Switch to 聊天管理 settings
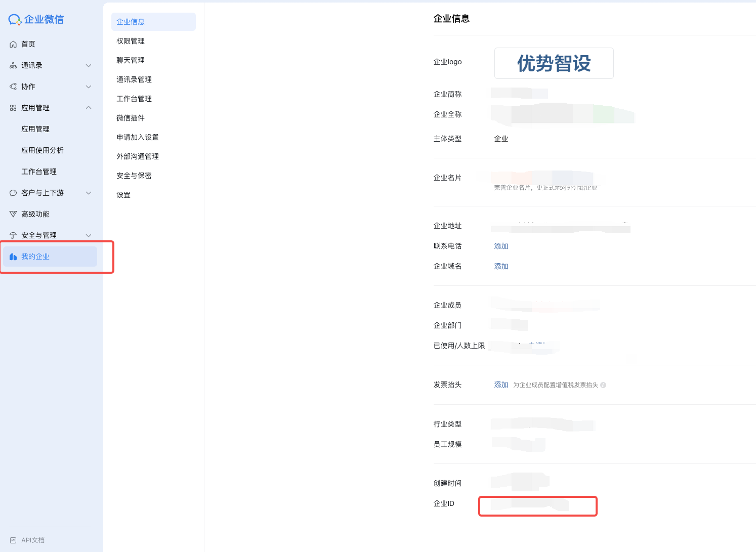The image size is (756, 552). coord(131,60)
